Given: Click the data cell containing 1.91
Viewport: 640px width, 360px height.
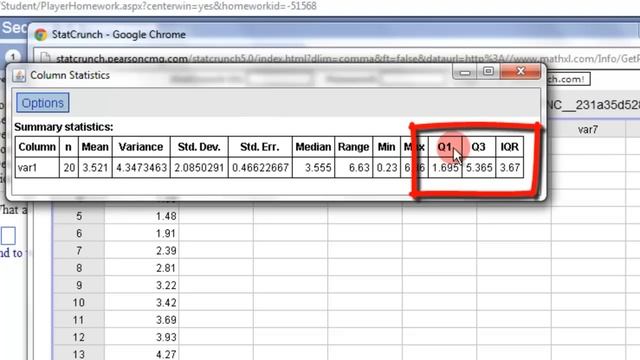Looking at the screenshot, I should (x=142, y=233).
